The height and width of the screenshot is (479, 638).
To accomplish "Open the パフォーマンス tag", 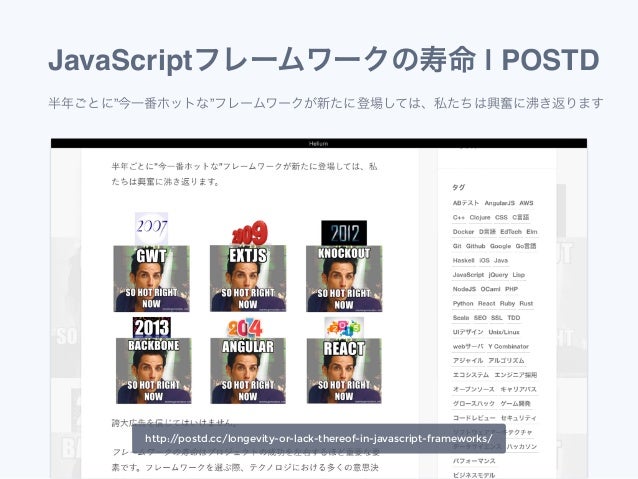I will pyautogui.click(x=474, y=461).
